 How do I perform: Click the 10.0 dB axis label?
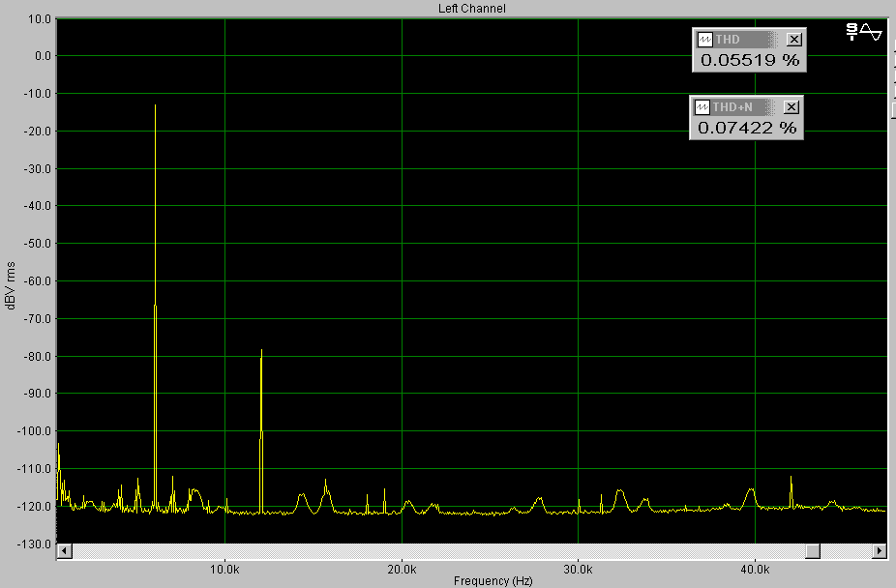tap(40, 18)
